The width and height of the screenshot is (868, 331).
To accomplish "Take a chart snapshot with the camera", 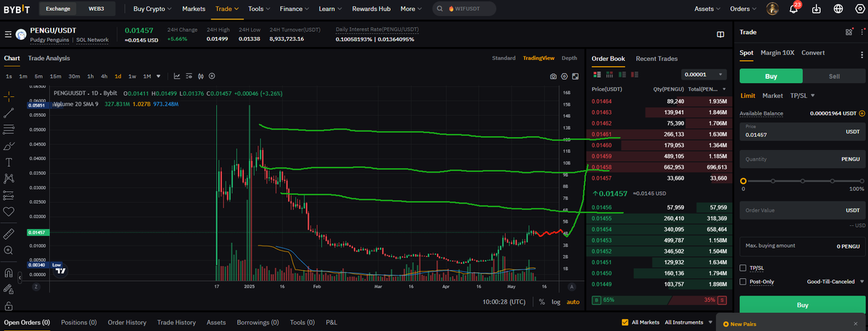I will point(553,76).
